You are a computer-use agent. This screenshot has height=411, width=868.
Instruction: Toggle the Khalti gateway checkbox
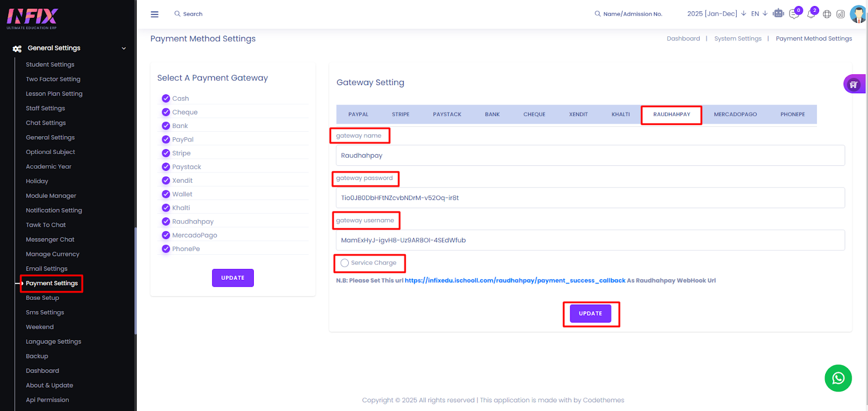point(166,208)
